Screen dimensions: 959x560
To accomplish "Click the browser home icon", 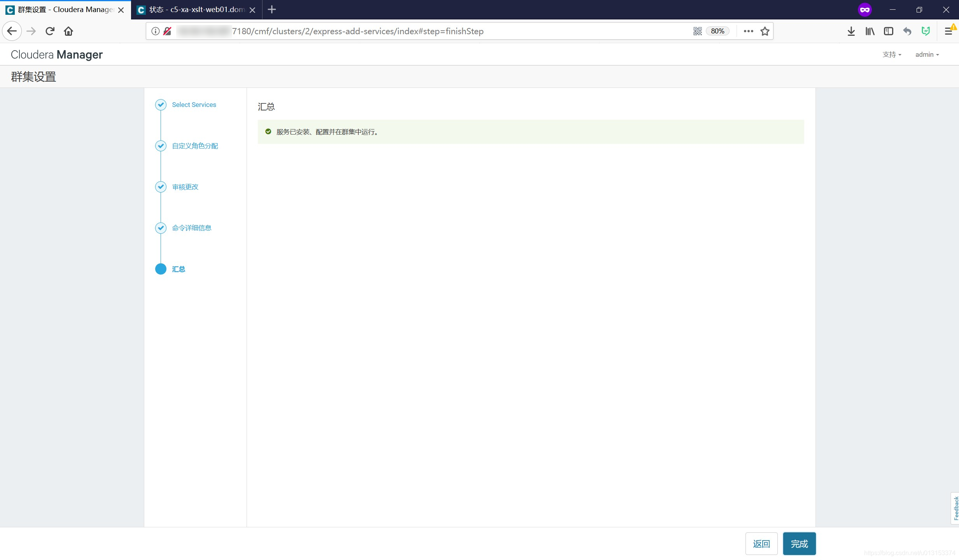I will [x=68, y=31].
